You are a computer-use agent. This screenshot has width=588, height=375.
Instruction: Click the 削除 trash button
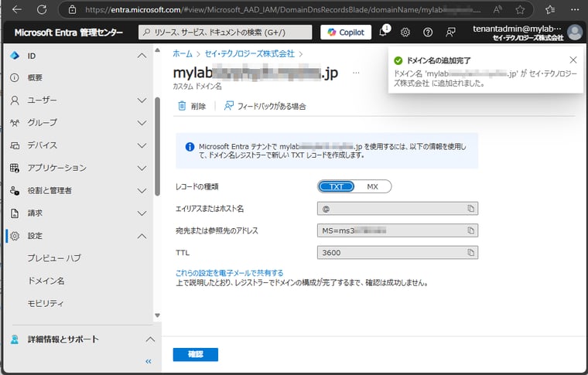[x=192, y=106]
